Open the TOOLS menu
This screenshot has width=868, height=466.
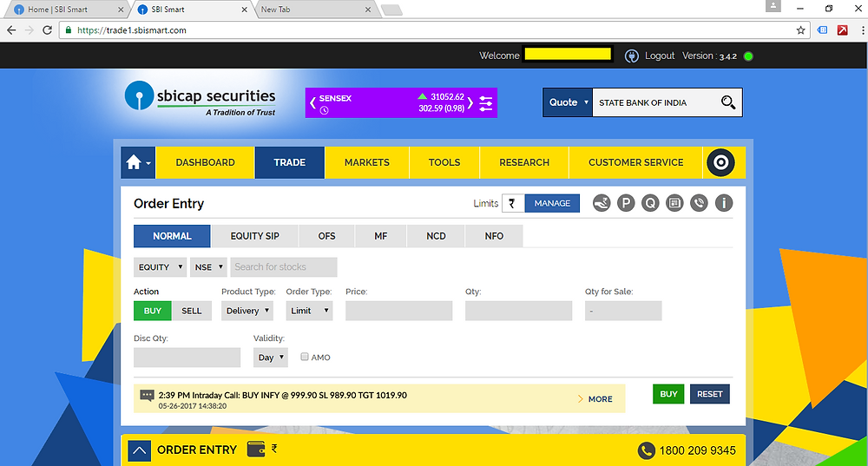click(x=444, y=163)
